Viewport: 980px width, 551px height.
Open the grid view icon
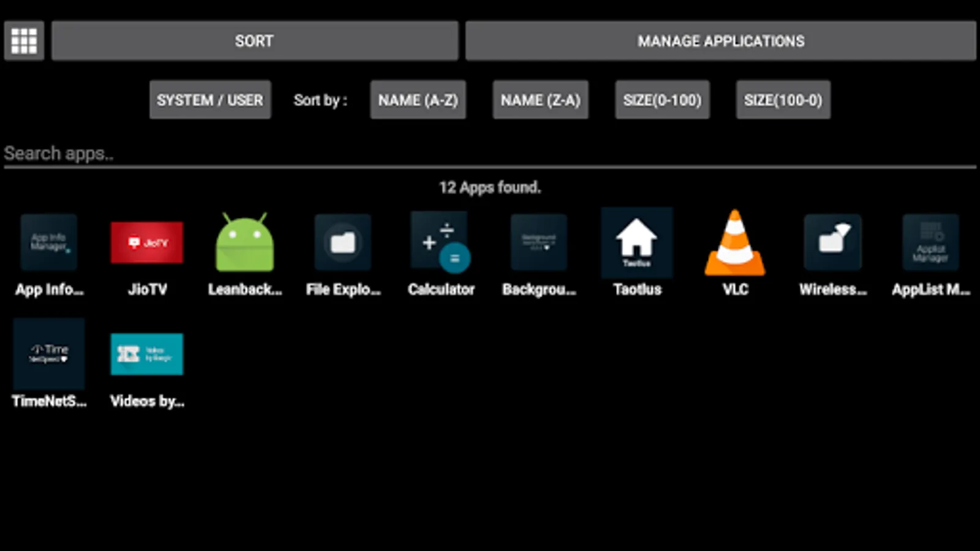tap(24, 41)
